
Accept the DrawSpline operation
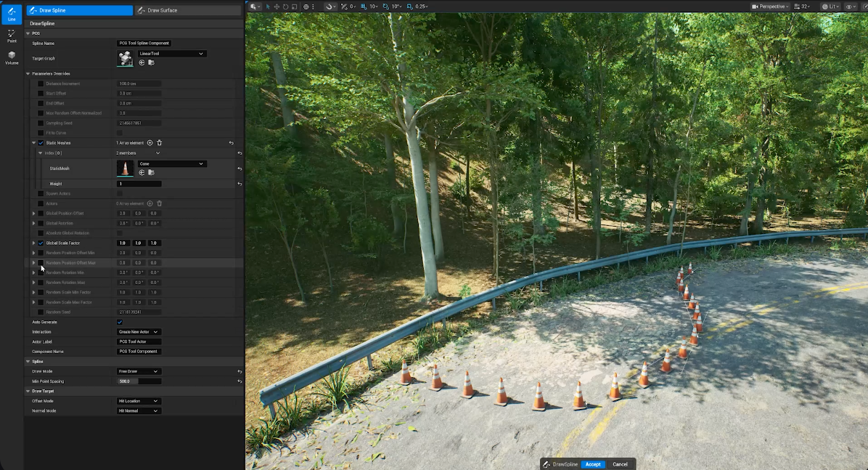tap(593, 464)
